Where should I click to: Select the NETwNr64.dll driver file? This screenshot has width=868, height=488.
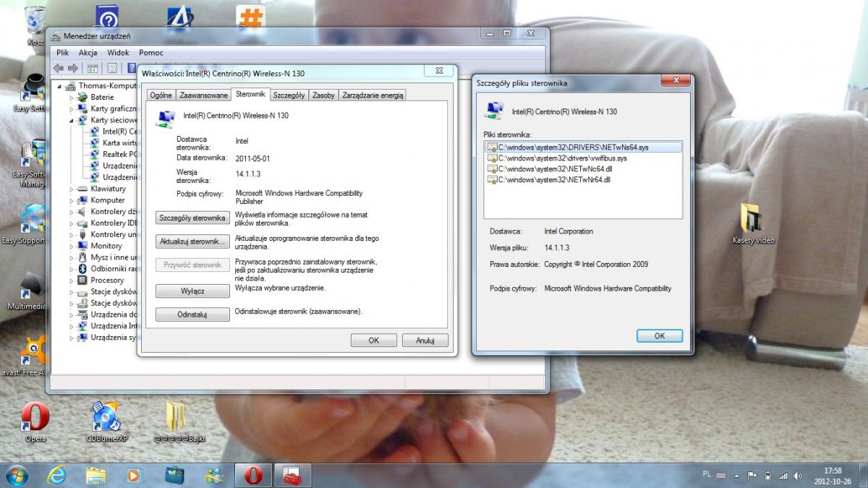click(549, 179)
